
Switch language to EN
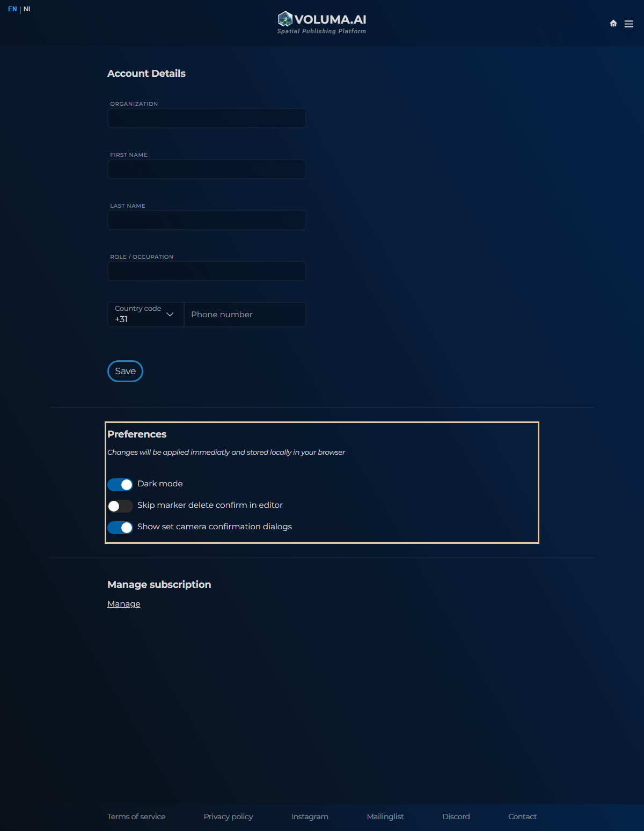click(x=12, y=9)
